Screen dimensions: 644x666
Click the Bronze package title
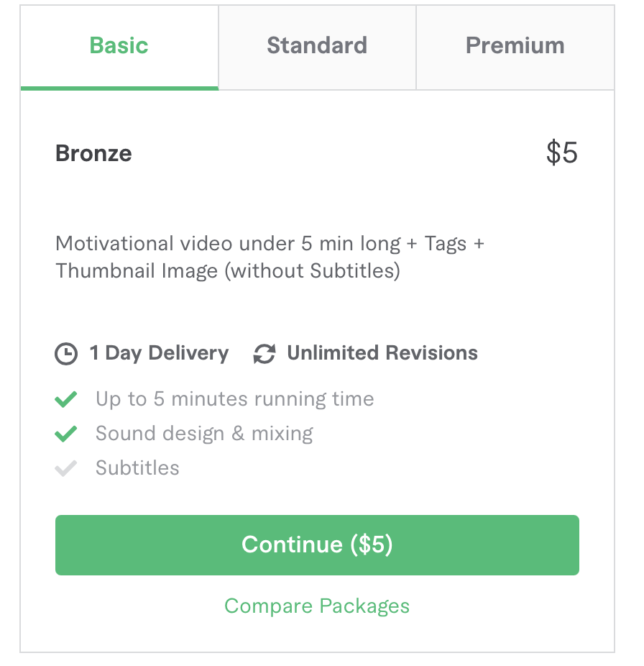(93, 153)
